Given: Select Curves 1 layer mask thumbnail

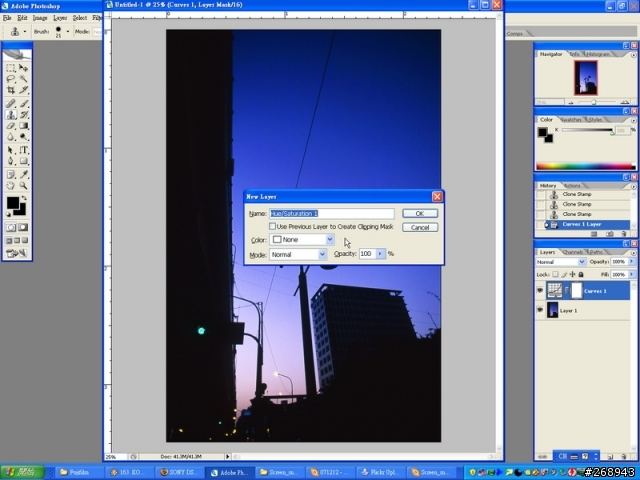Looking at the screenshot, I should pos(576,290).
